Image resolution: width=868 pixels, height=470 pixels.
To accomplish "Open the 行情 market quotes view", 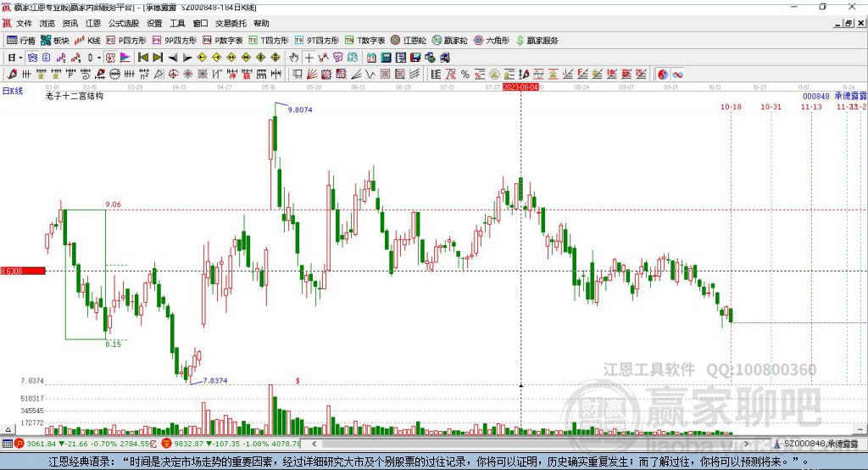I will click(20, 41).
